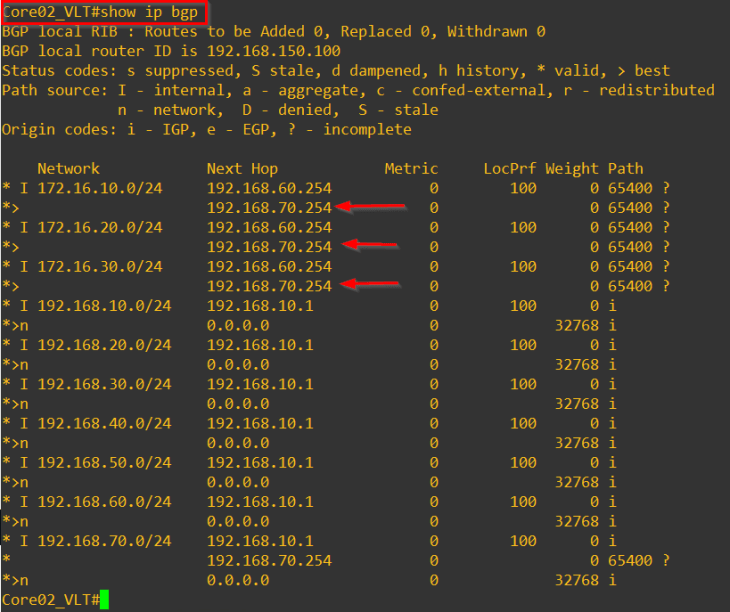Viewport: 730px width, 612px height.
Task: Click the Weight column header
Action: [571, 168]
